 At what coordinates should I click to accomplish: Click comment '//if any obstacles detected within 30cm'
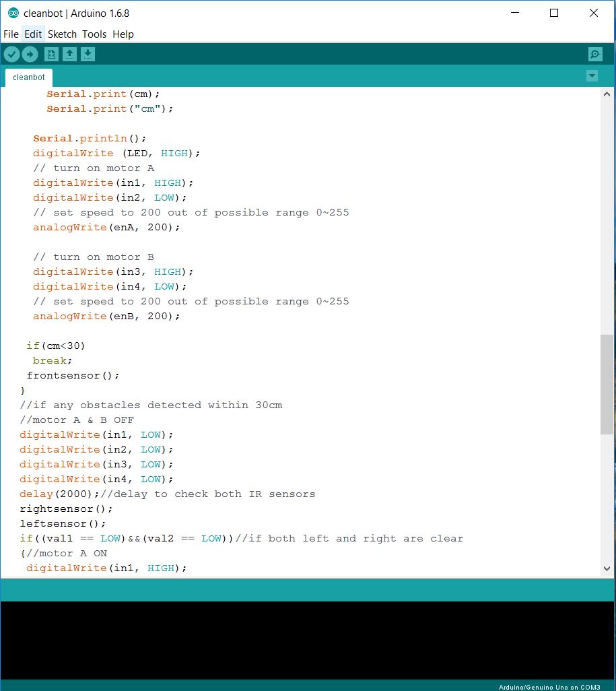tap(151, 405)
